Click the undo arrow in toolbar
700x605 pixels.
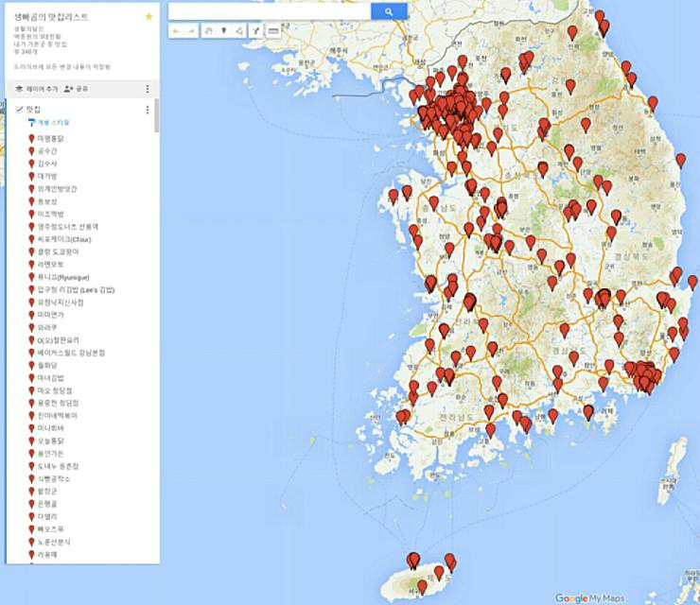pos(177,31)
